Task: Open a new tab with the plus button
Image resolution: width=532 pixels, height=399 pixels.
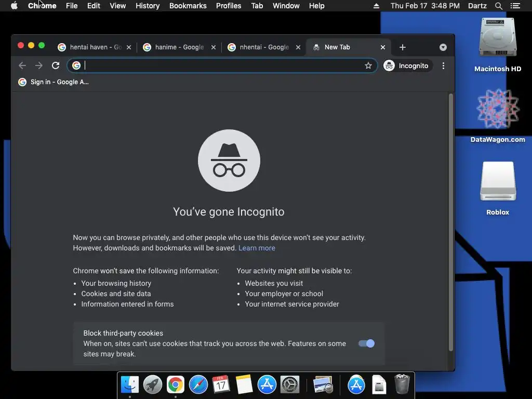Action: tap(403, 47)
